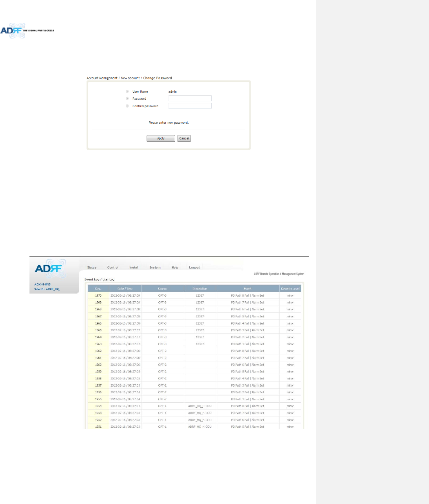The width and height of the screenshot is (429, 504).
Task: Select sequence number 1957 cell
Action: [98, 385]
